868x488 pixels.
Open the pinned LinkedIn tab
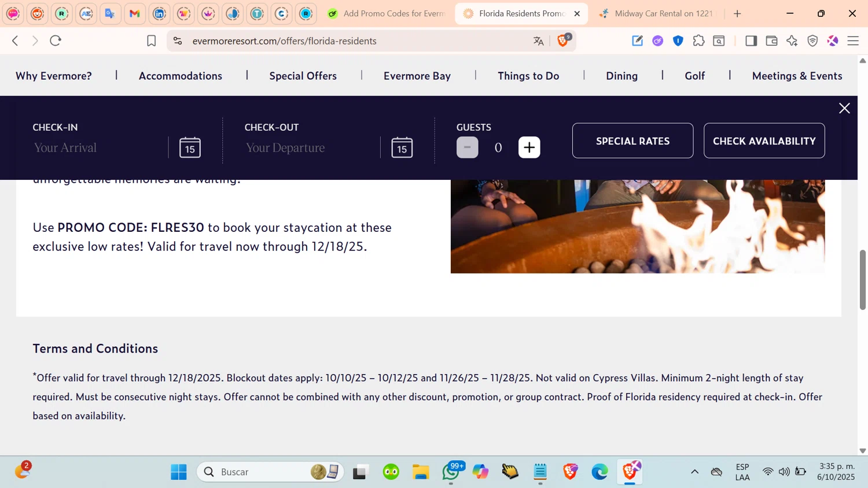point(159,13)
